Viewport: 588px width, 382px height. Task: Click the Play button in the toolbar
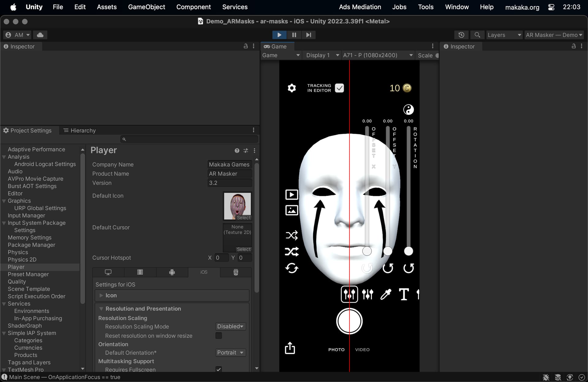[279, 35]
